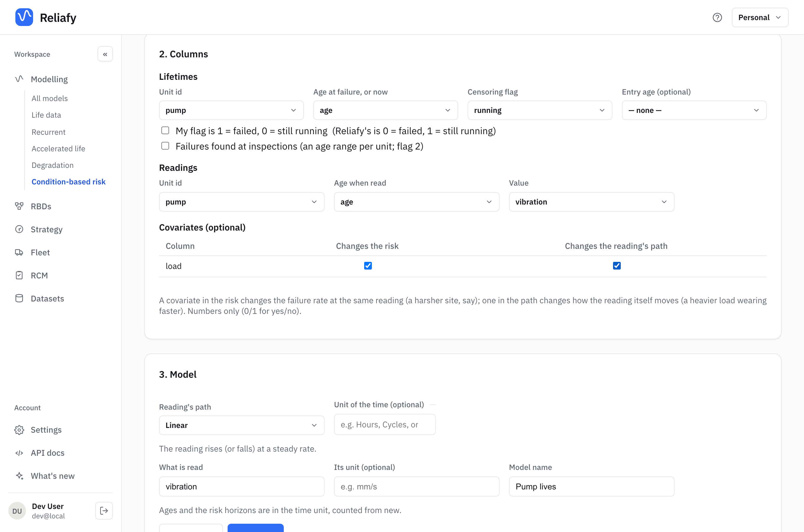Click the Fleet truck icon
This screenshot has width=804, height=532.
[x=19, y=252]
